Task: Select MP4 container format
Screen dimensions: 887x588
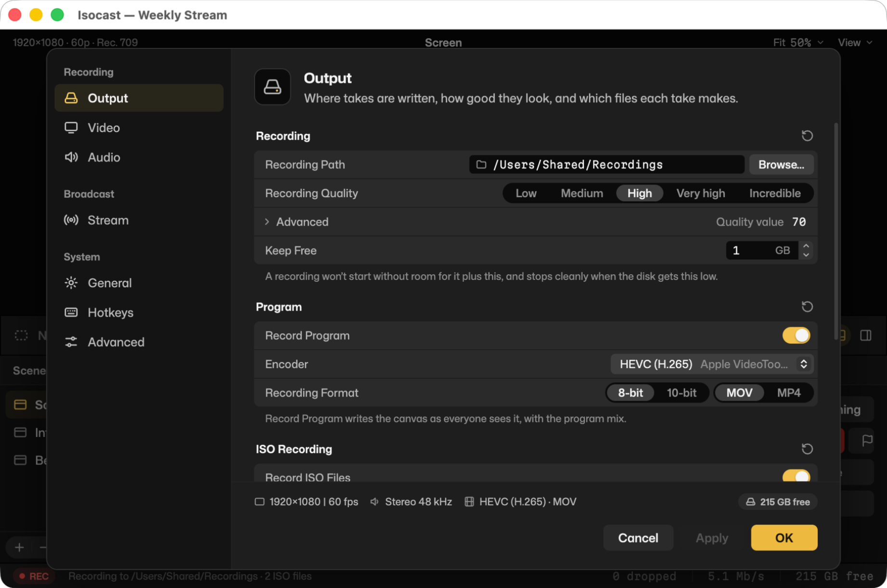Action: point(789,393)
